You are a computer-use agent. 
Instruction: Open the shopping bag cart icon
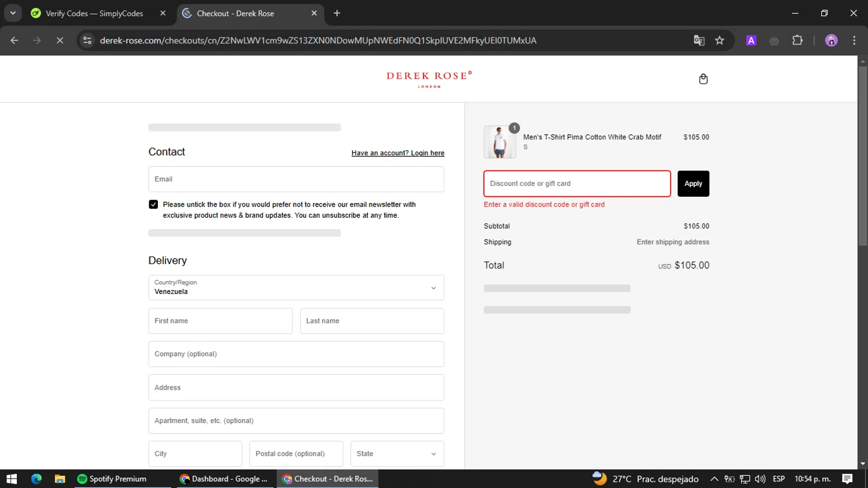[x=703, y=79]
